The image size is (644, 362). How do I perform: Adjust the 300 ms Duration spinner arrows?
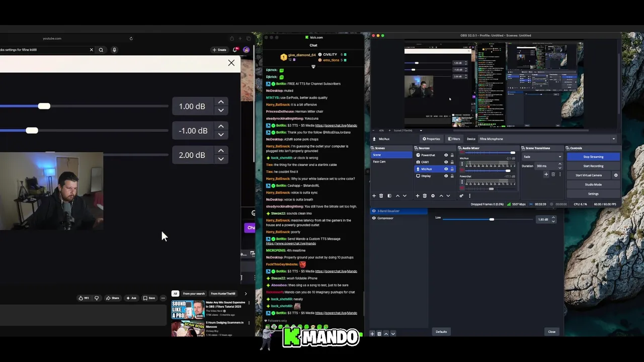560,166
